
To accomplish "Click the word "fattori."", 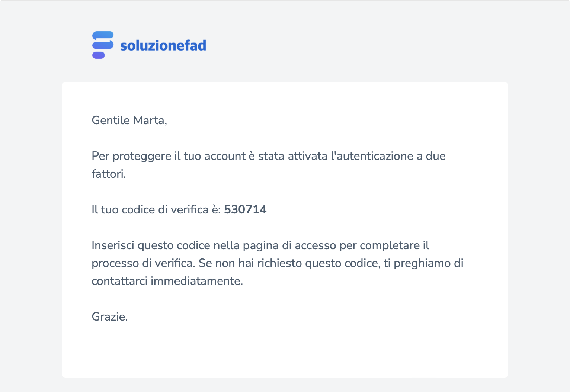I will coord(109,174).
